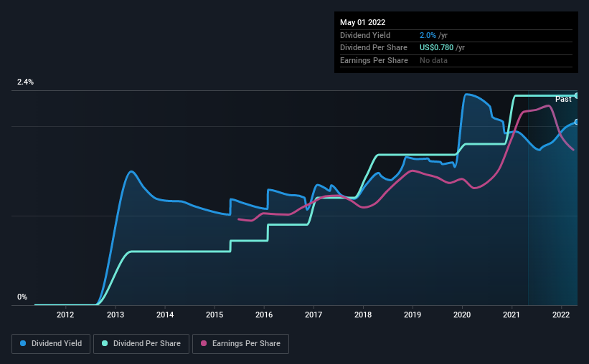
Task: Click the 2018 x-axis year label
Action: pyautogui.click(x=363, y=315)
